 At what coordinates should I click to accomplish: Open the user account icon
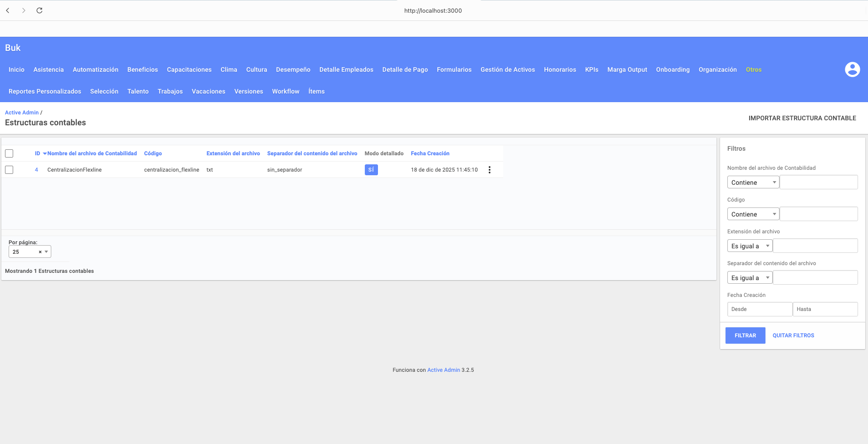point(852,69)
